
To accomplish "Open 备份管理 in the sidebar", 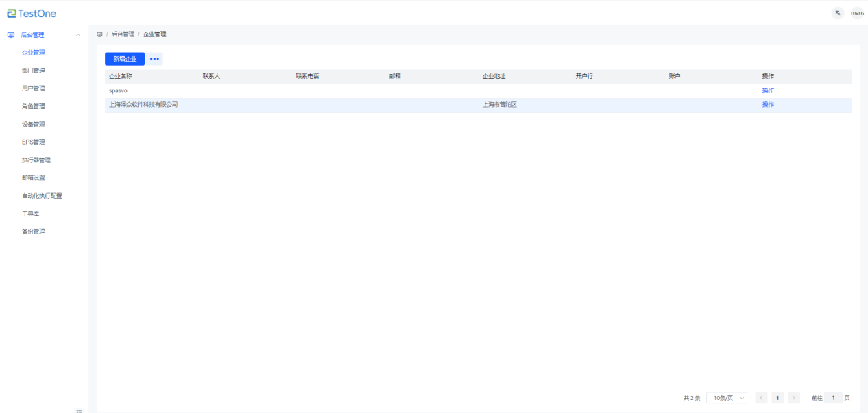I will click(34, 231).
